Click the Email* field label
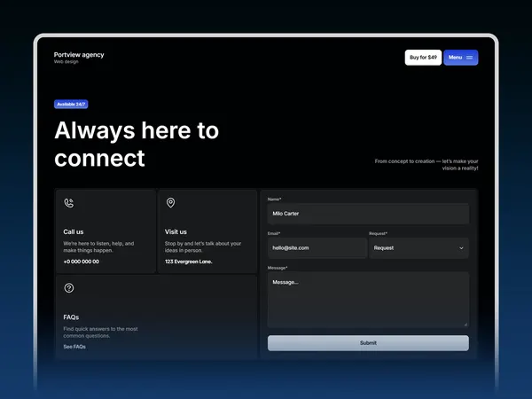The height and width of the screenshot is (399, 532). (x=274, y=233)
